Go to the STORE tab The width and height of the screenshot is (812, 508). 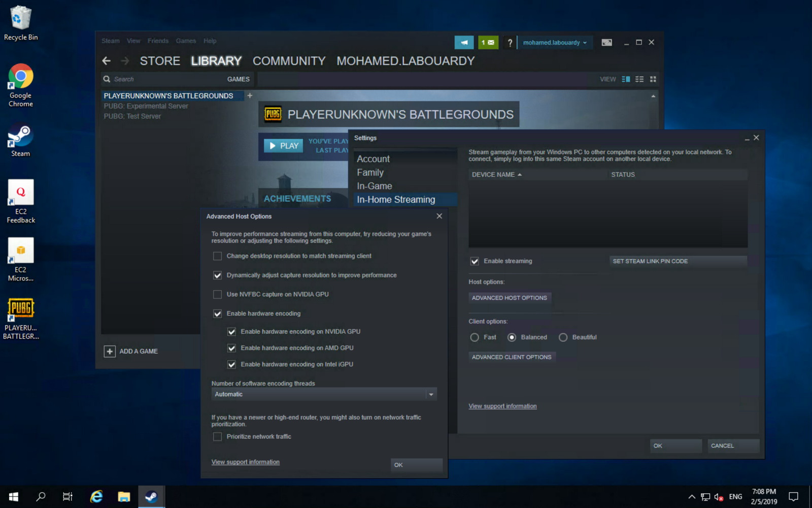point(160,61)
